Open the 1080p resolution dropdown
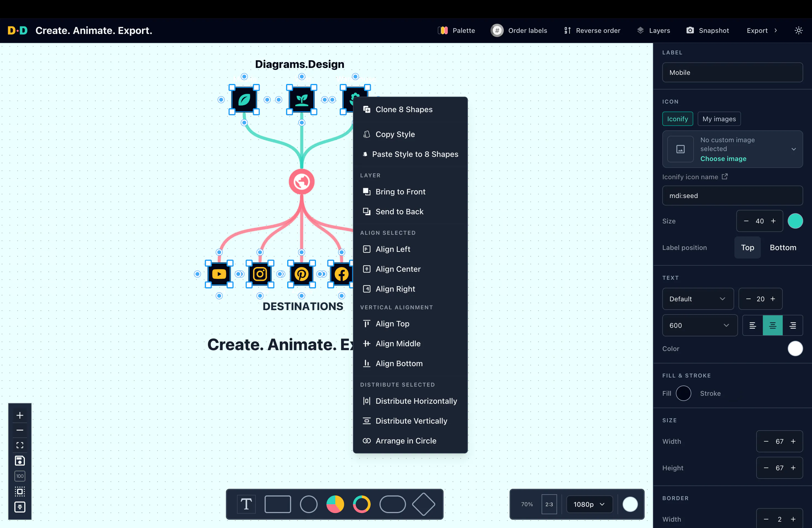 click(589, 504)
